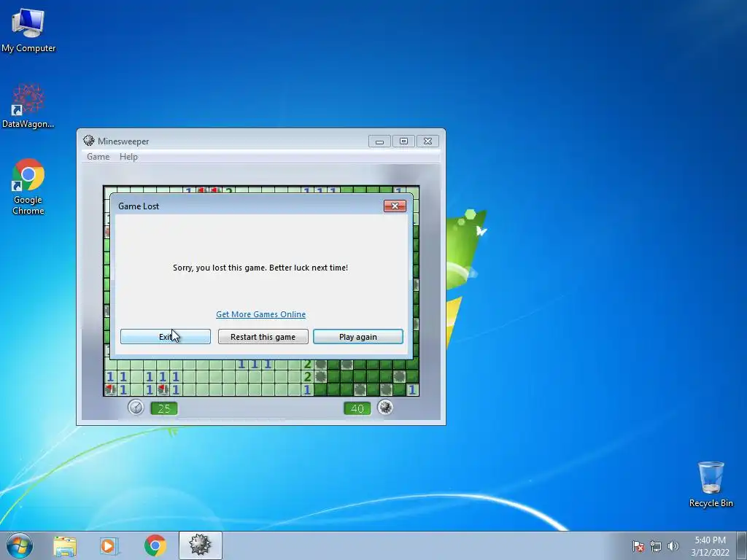Open File Explorer from the taskbar

pos(65,545)
